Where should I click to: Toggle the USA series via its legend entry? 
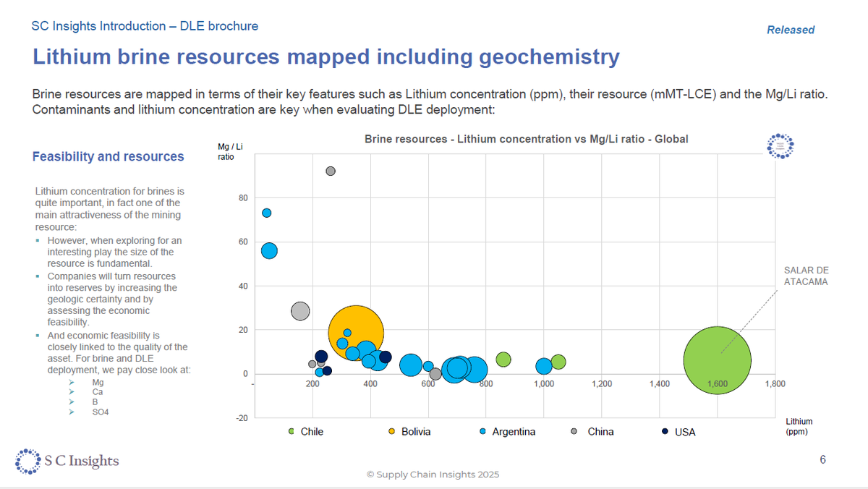tap(685, 432)
